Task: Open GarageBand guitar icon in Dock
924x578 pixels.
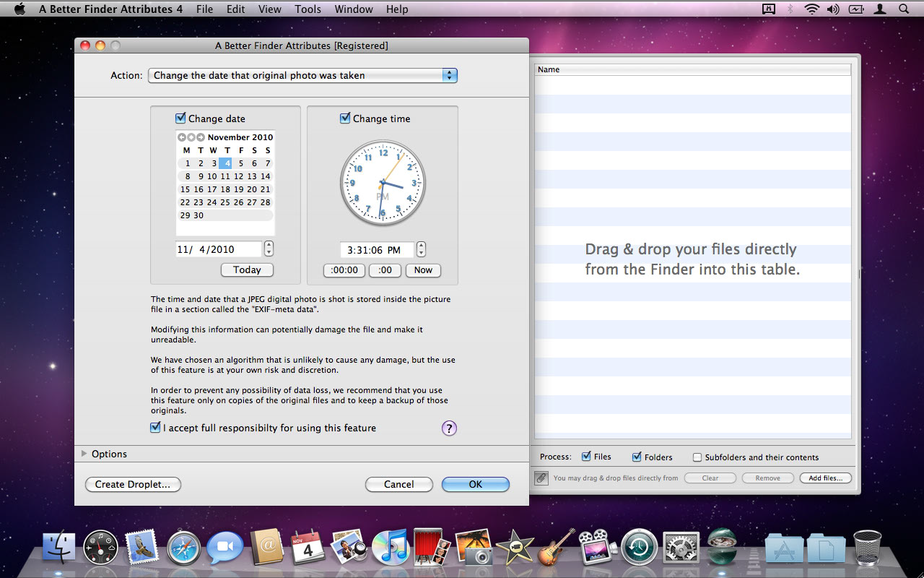Action: pos(557,548)
